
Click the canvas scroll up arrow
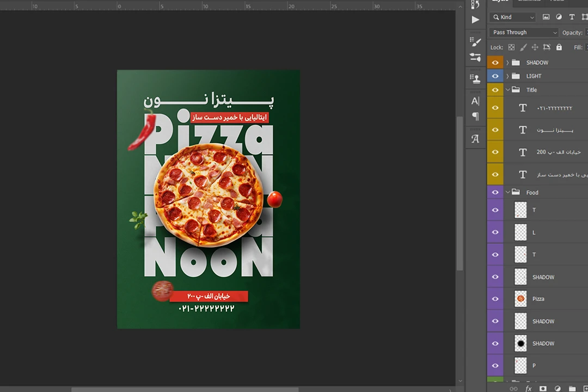click(x=460, y=7)
